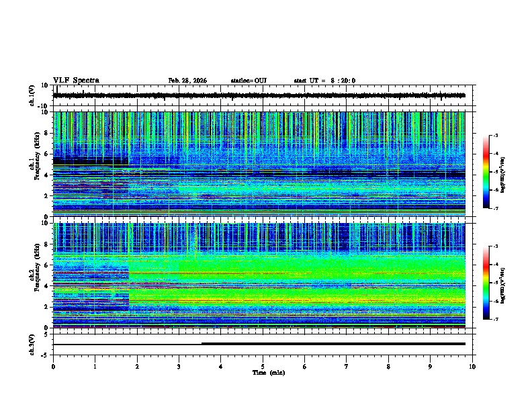Click the "station=OUI" header text
This screenshot has width=532, height=411.
tap(249, 81)
